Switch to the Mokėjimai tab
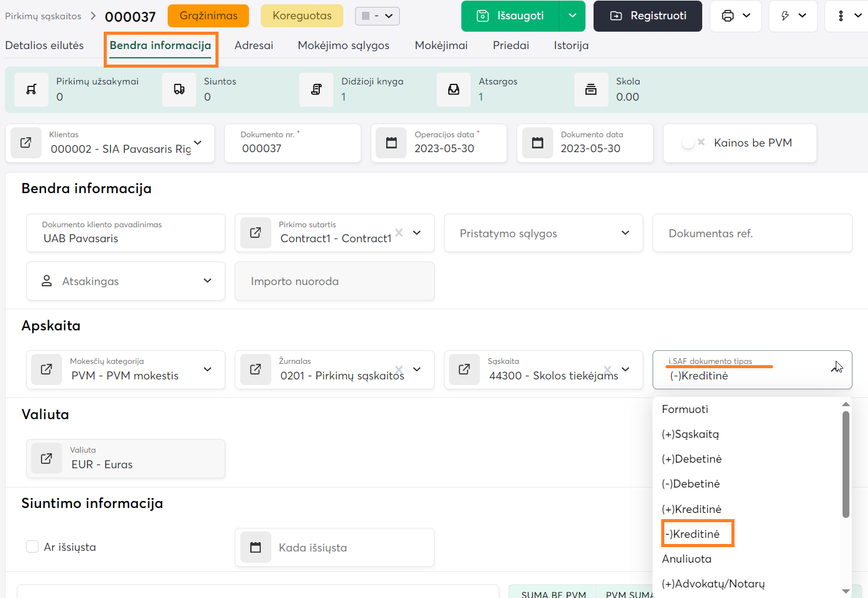Screen dimensions: 868x598 pos(441,45)
